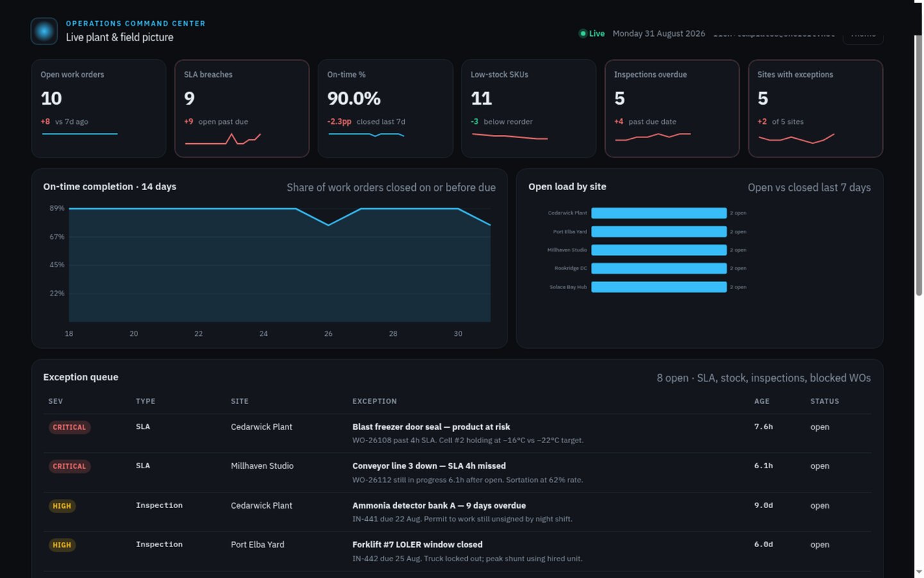Click 'Open vs closed last 7 days' subtitle

809,188
